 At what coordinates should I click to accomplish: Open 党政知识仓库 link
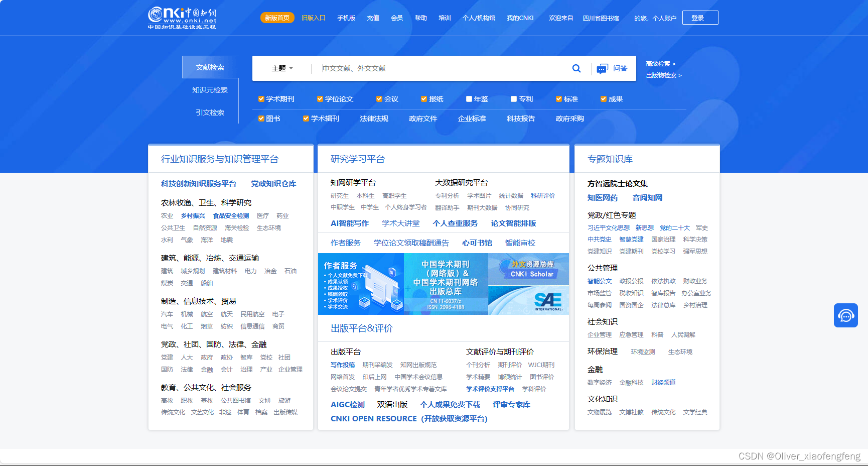(x=273, y=183)
